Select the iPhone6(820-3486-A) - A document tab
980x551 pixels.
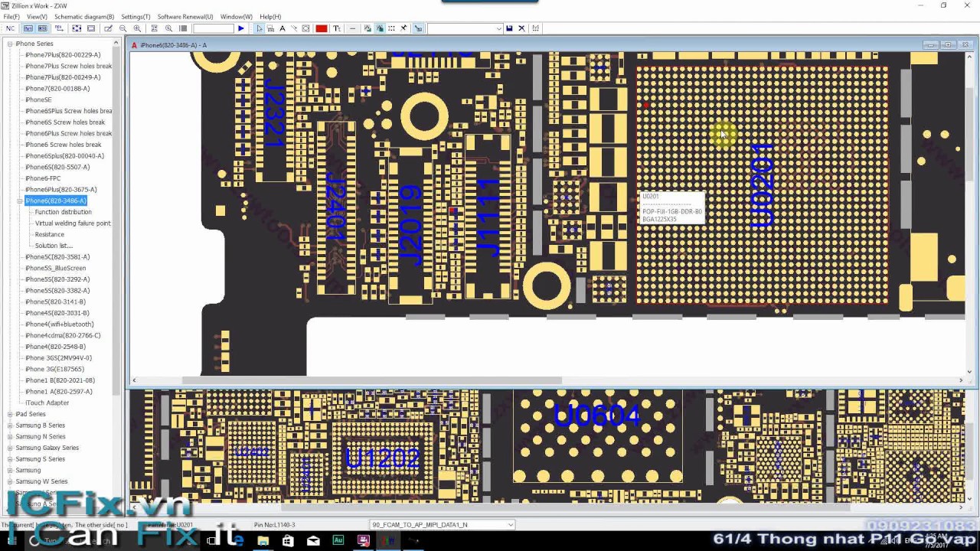pos(173,45)
